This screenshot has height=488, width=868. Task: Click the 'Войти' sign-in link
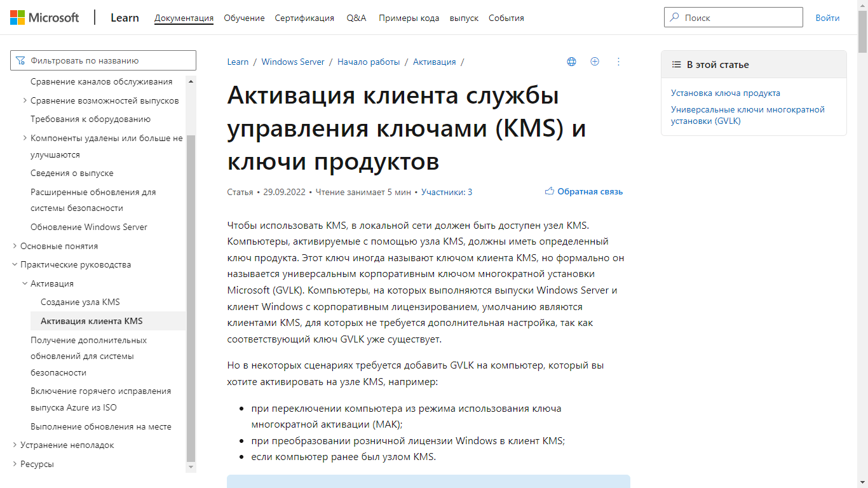(x=827, y=18)
